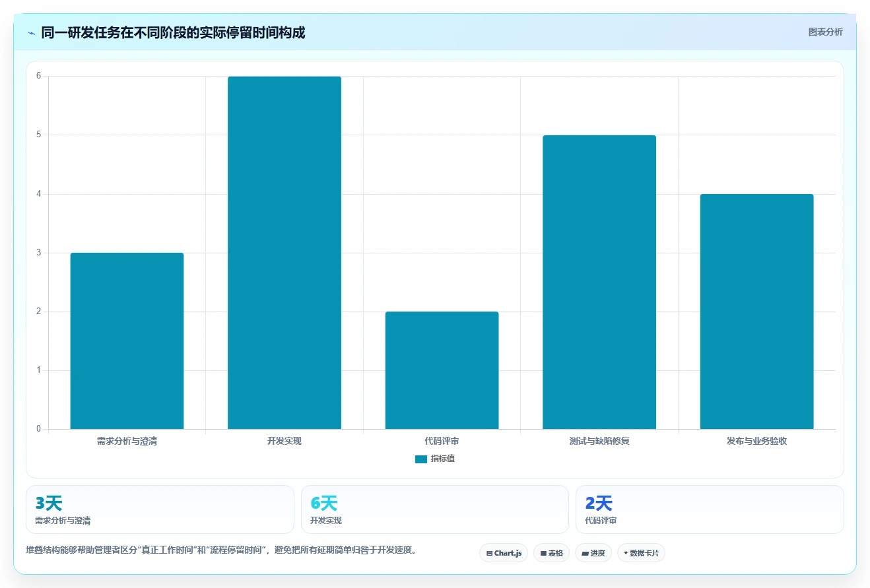Click the 需求分析与澄清 x-axis label
This screenshot has width=870, height=588.
click(127, 441)
